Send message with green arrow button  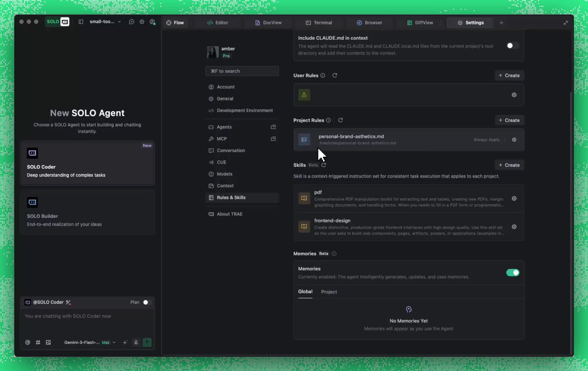point(147,343)
